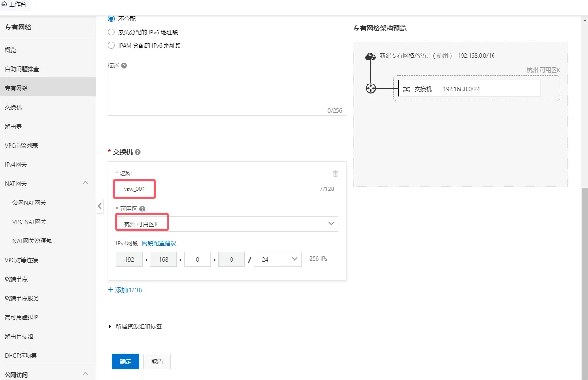The image size is (588, 380).
Task: Select IPAM 分配的 IPv6 地址段
Action: tap(111, 45)
